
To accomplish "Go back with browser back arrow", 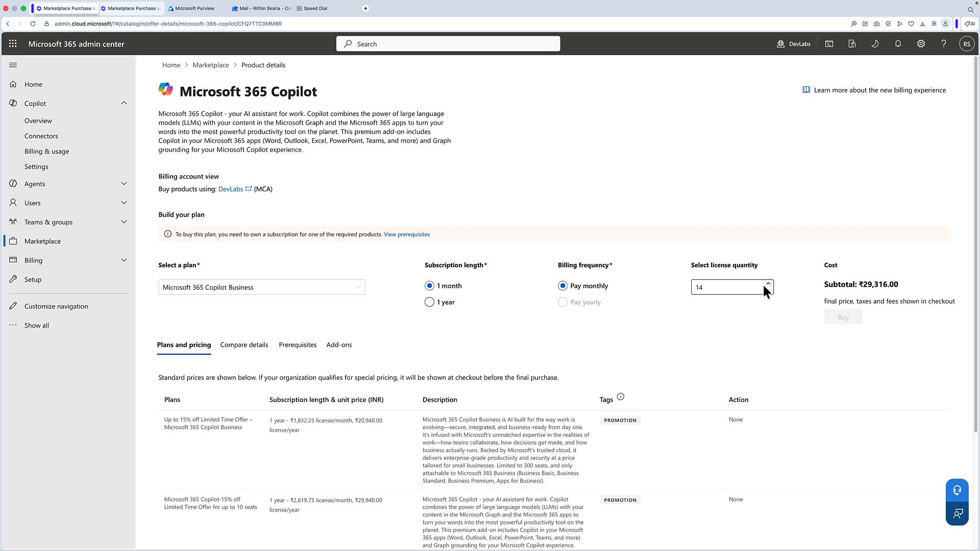I will pyautogui.click(x=8, y=23).
